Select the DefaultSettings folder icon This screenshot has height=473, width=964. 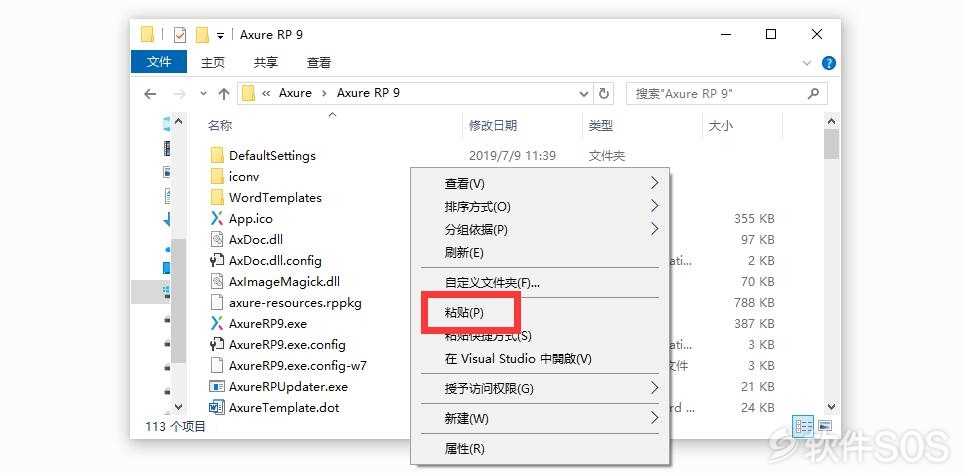point(216,155)
